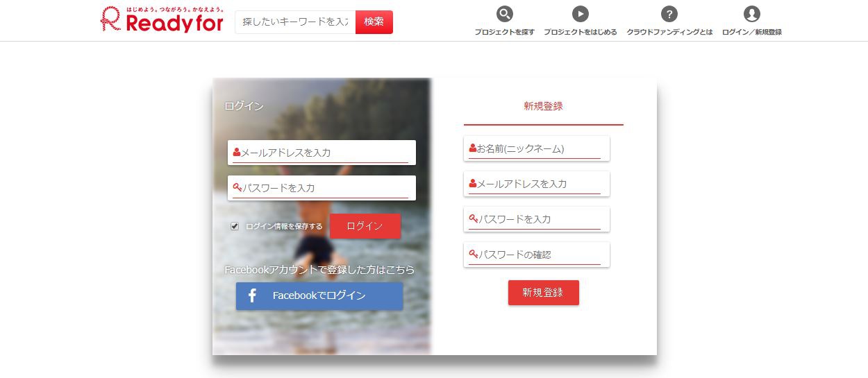Image resolution: width=868 pixels, height=378 pixels.
Task: Open プロジェクトを探す menu item
Action: 505,32
